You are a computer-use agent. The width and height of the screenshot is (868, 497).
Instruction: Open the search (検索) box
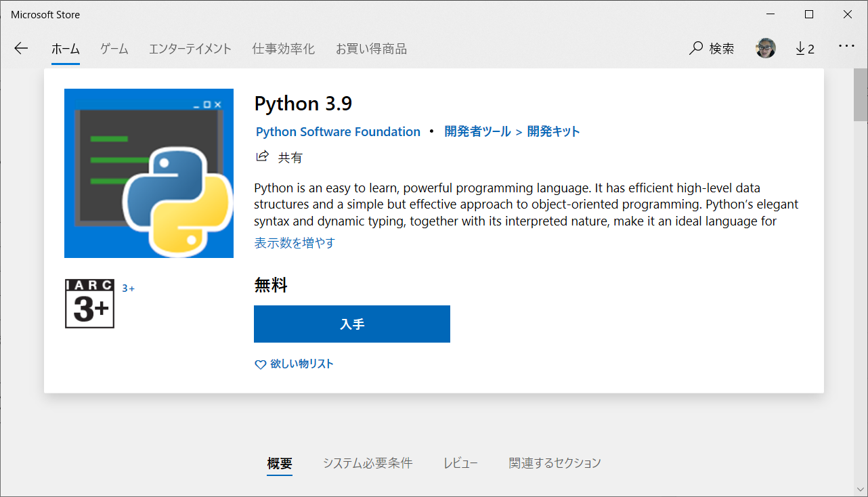(x=712, y=49)
